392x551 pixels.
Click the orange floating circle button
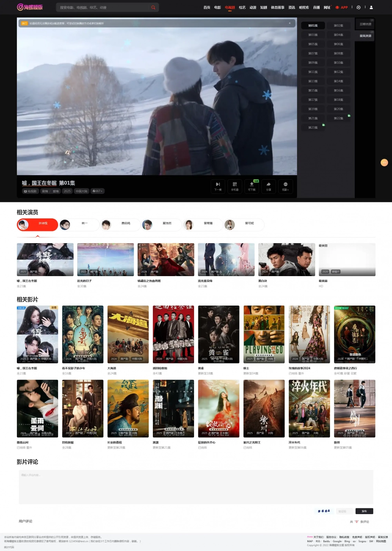tap(384, 162)
